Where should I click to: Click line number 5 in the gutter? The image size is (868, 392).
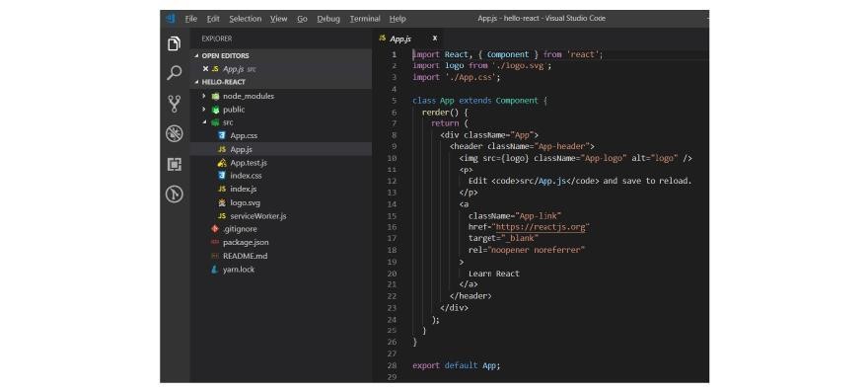coord(395,101)
